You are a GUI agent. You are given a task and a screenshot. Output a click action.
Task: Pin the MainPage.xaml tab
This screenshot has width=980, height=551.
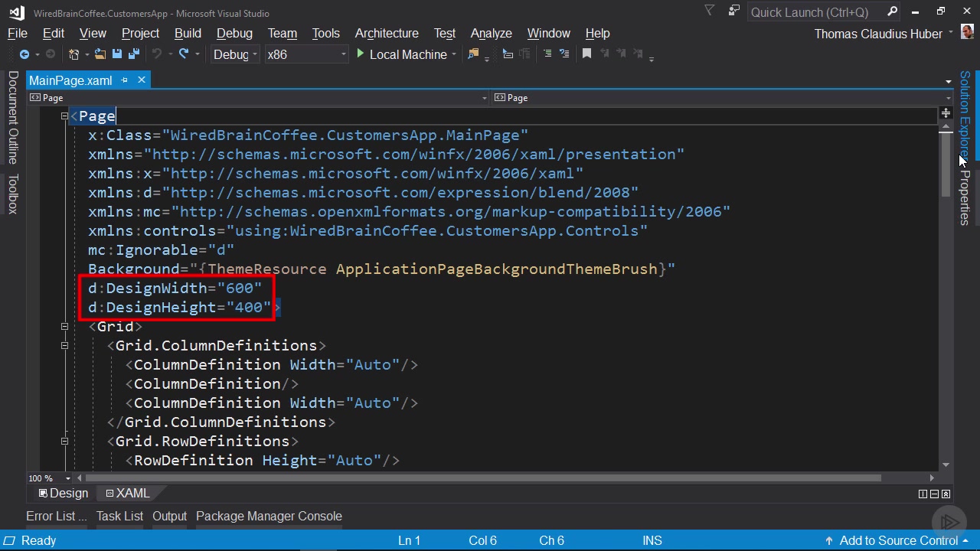tap(125, 80)
